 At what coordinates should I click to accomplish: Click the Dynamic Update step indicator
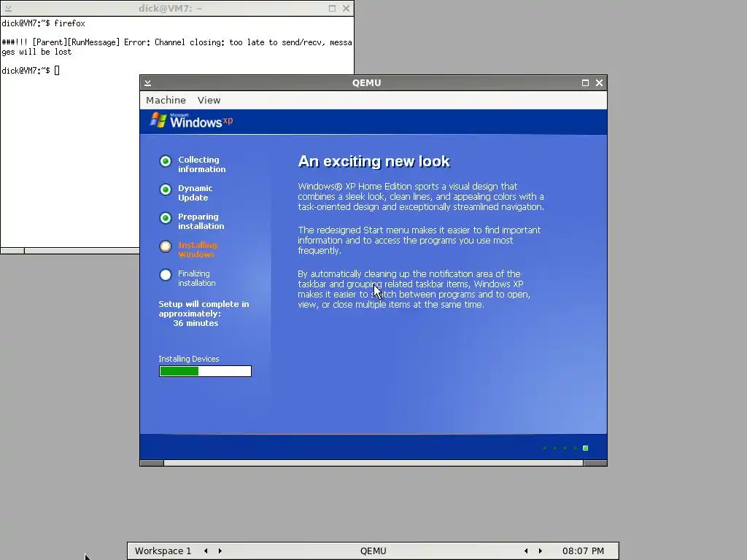click(166, 190)
